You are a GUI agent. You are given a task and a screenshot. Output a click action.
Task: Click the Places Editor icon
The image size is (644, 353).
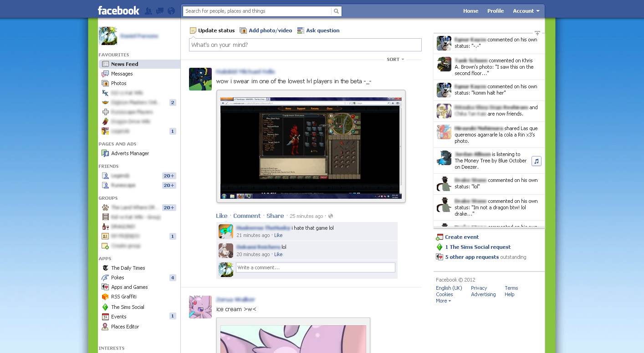[105, 327]
